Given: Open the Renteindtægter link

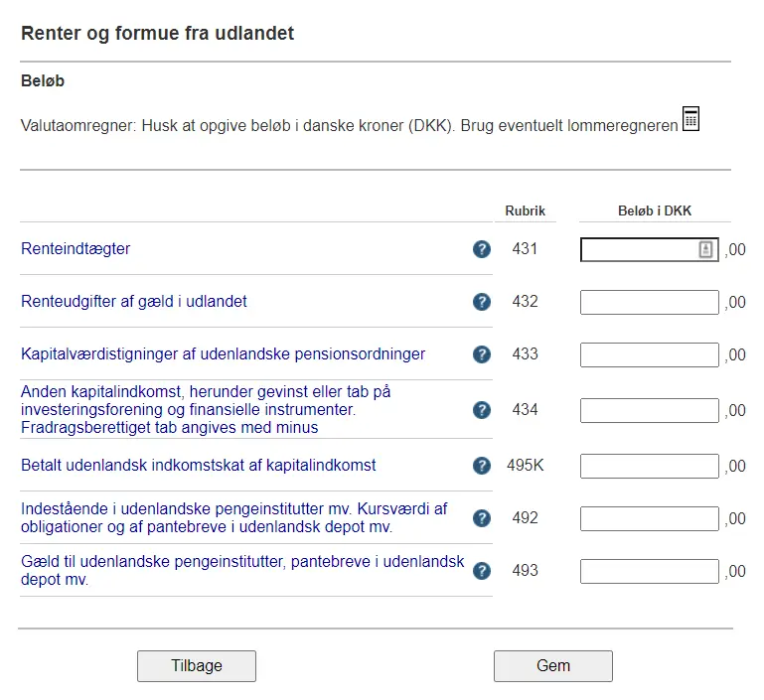Looking at the screenshot, I should pos(76,249).
